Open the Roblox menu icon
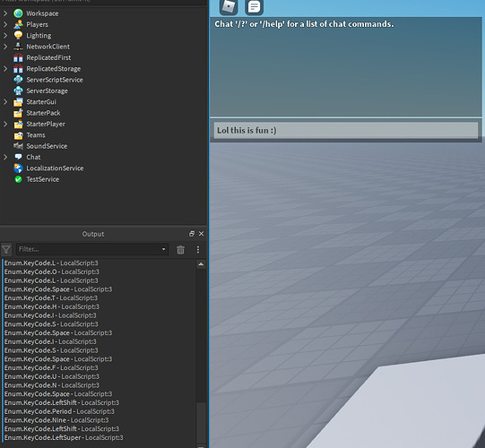Screen dimensions: 485x448 point(229,6)
